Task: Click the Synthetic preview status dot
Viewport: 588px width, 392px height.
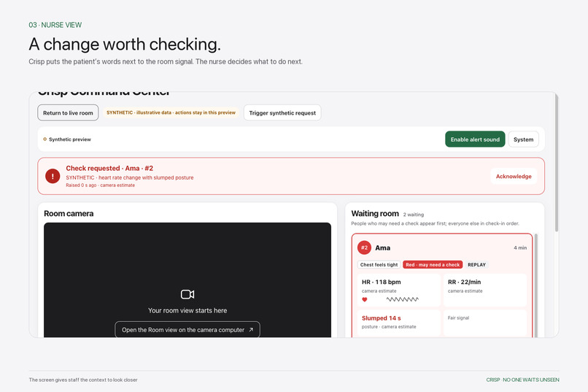Action: pyautogui.click(x=45, y=139)
